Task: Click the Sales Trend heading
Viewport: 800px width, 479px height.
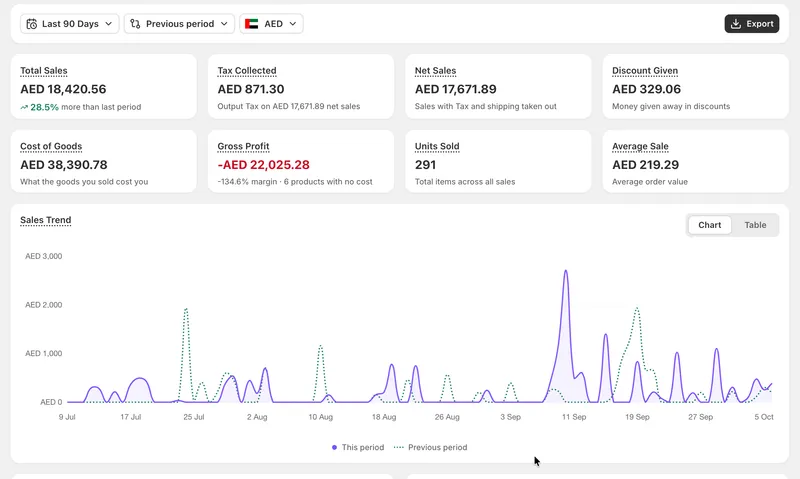Action: [x=46, y=220]
